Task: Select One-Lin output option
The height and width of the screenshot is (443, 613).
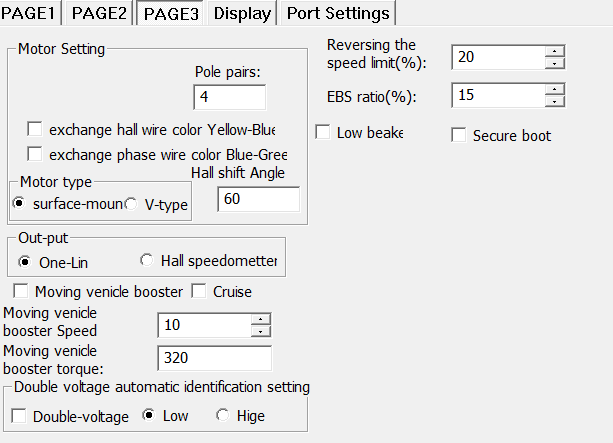Action: [26, 261]
